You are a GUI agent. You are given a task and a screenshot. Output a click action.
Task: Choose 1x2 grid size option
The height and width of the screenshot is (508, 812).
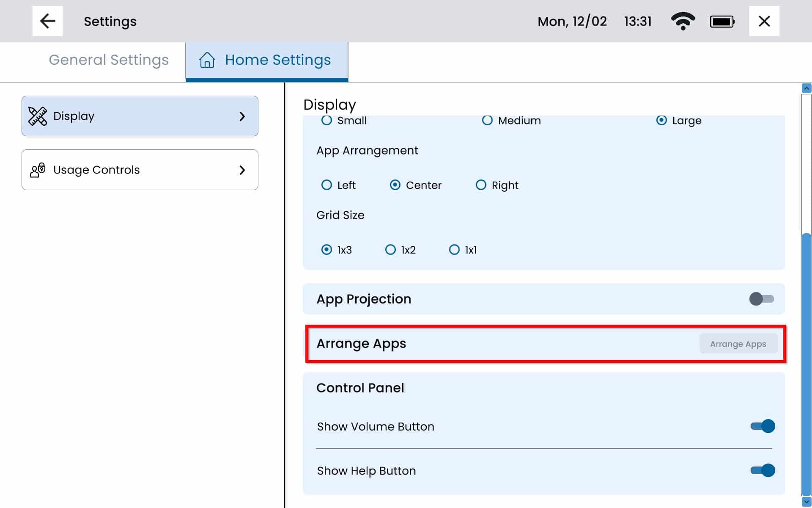click(x=390, y=250)
